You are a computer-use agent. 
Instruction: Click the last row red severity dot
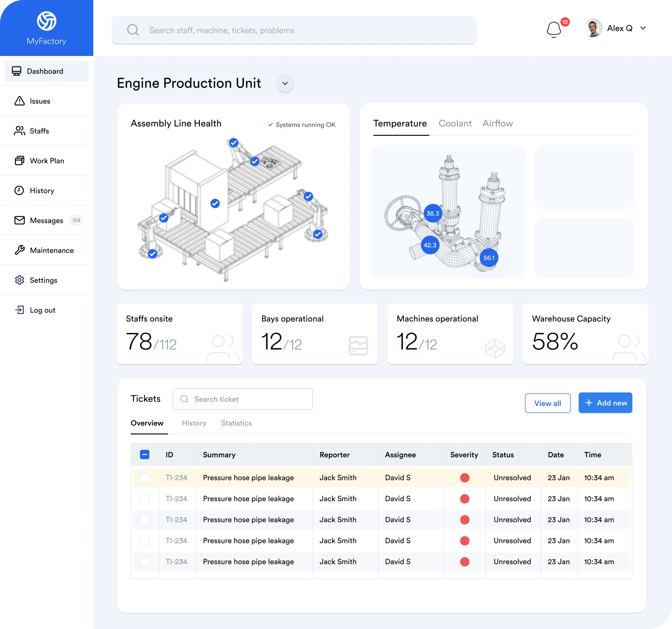click(465, 562)
